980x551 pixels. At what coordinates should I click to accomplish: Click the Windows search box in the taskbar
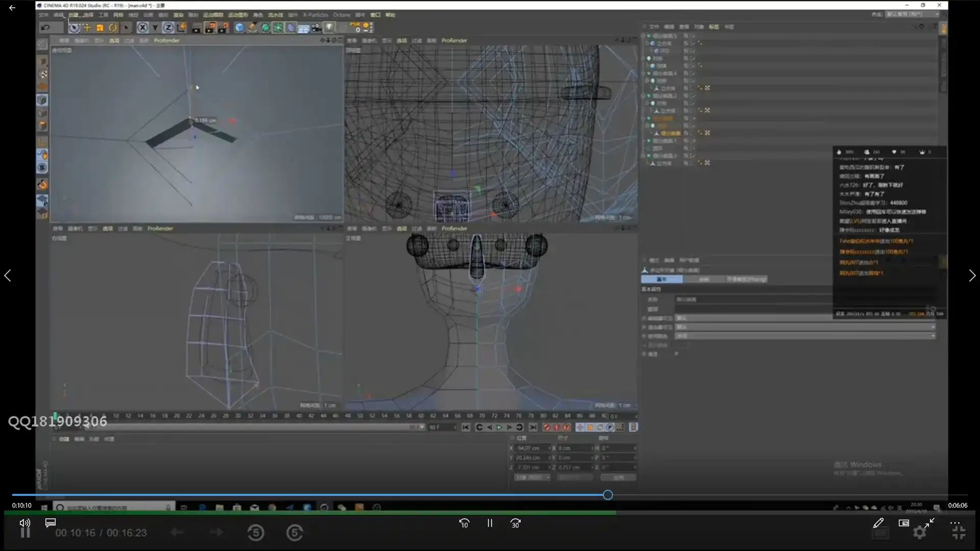[x=112, y=508]
